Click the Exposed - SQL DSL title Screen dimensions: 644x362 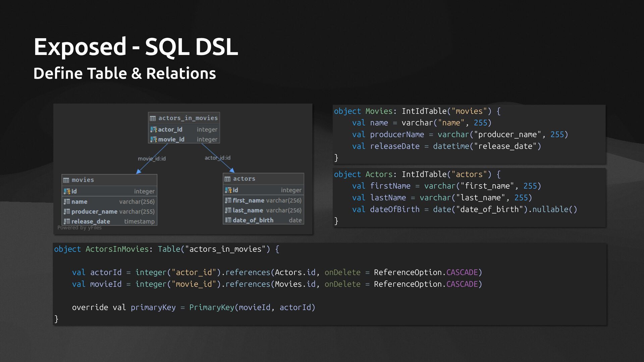tap(136, 47)
